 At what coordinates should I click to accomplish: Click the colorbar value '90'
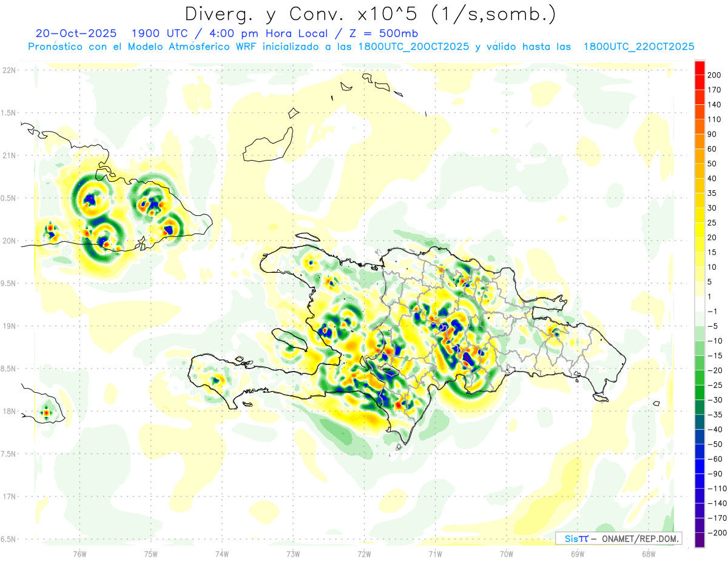click(713, 134)
